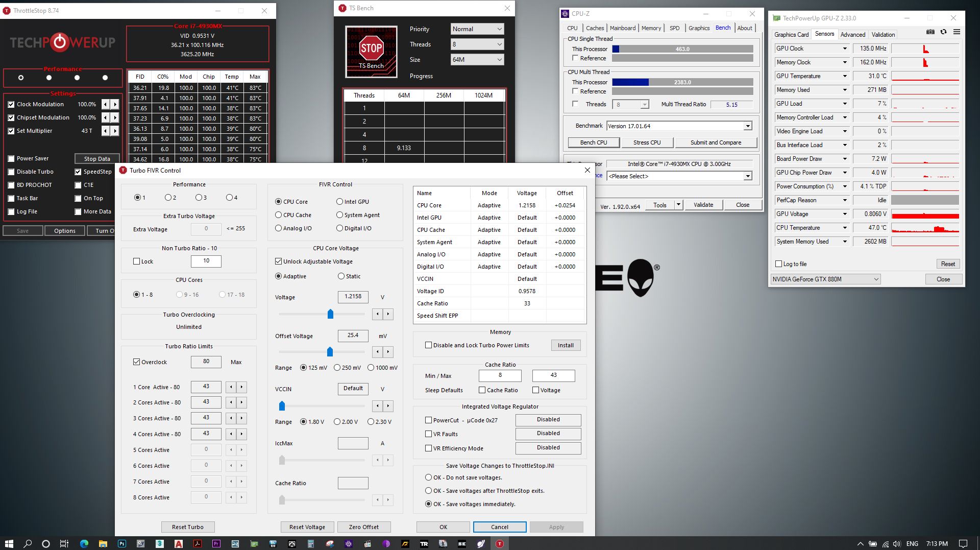Image resolution: width=980 pixels, height=550 pixels.
Task: Open Priority dropdown in TS Bench
Action: [x=477, y=29]
